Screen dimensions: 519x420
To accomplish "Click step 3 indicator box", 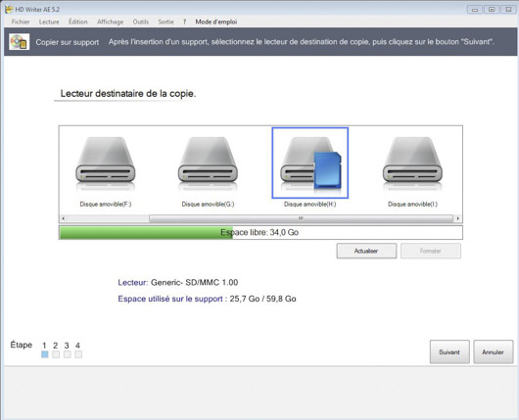I will click(x=68, y=354).
